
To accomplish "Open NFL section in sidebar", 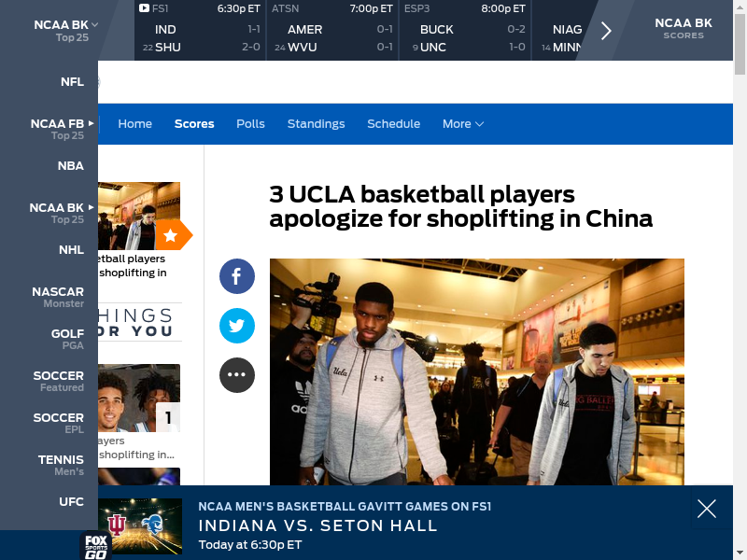I will [73, 82].
